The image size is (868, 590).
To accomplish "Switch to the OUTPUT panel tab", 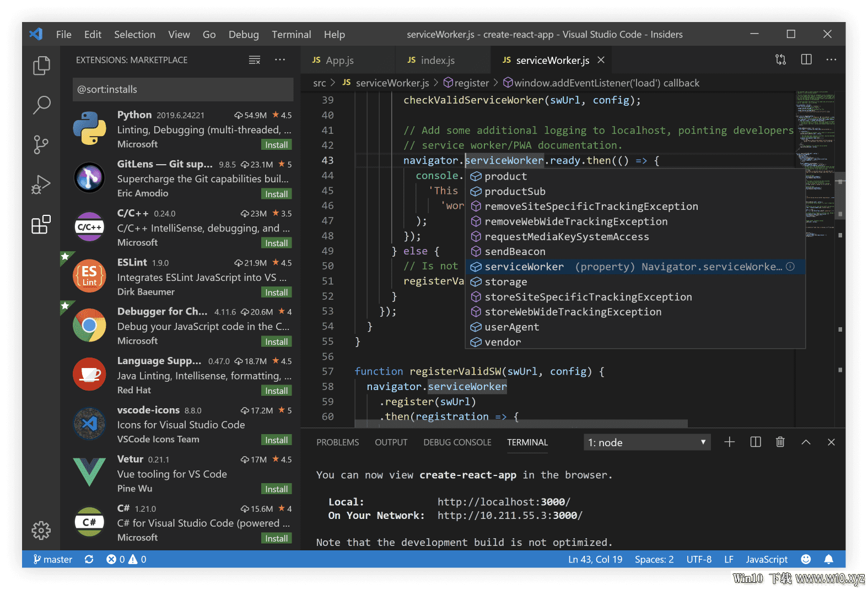I will coord(391,442).
